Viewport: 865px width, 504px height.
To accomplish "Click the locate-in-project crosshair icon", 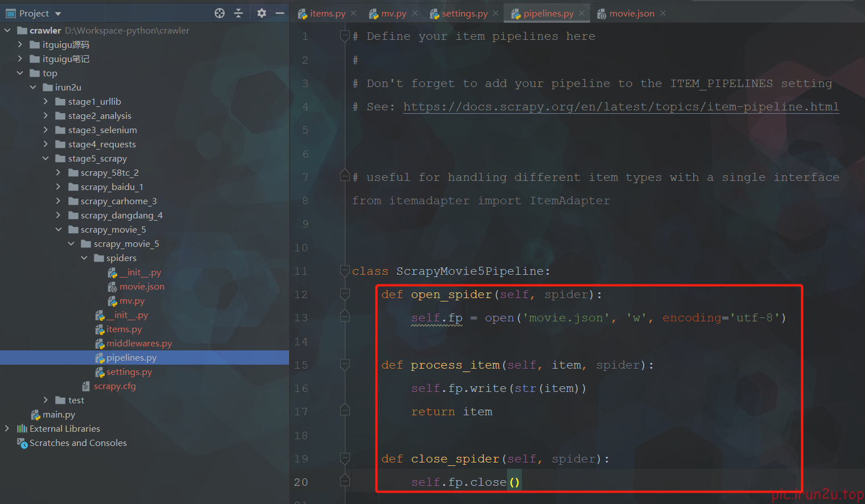I will [x=220, y=13].
